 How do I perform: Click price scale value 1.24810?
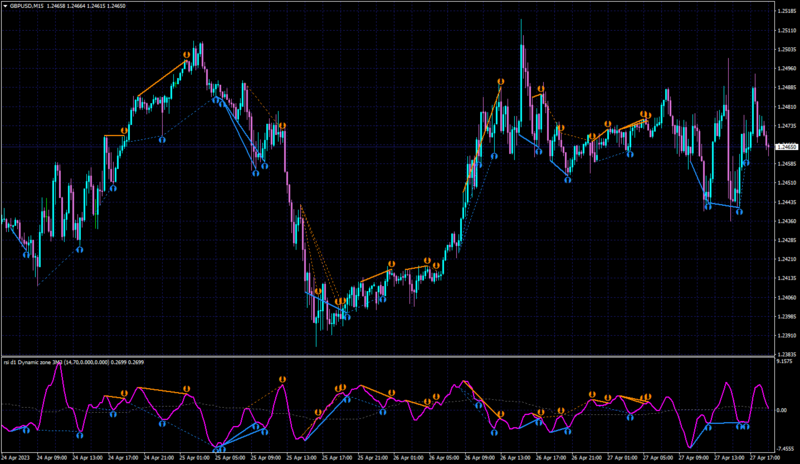[786, 107]
